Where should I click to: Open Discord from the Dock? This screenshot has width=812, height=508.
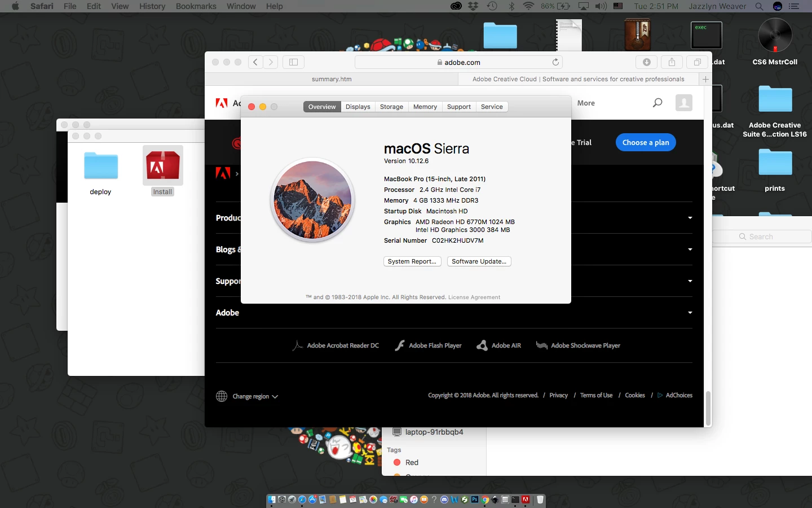pos(444,500)
